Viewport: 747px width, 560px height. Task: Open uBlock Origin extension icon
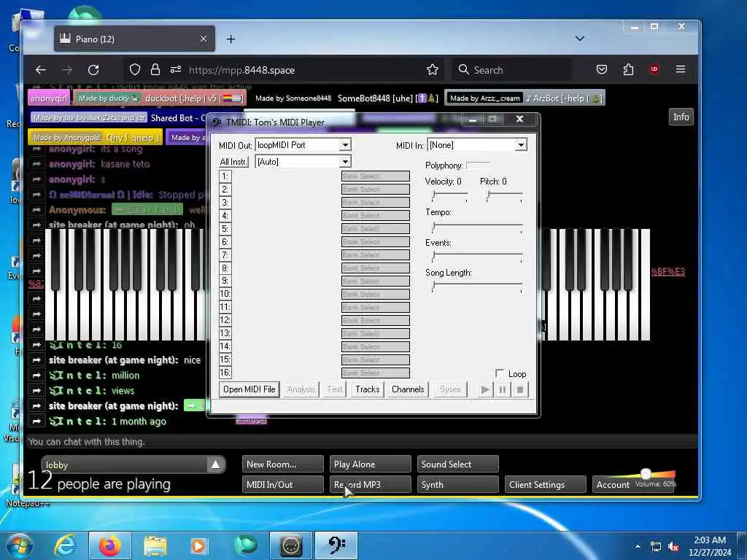(654, 69)
